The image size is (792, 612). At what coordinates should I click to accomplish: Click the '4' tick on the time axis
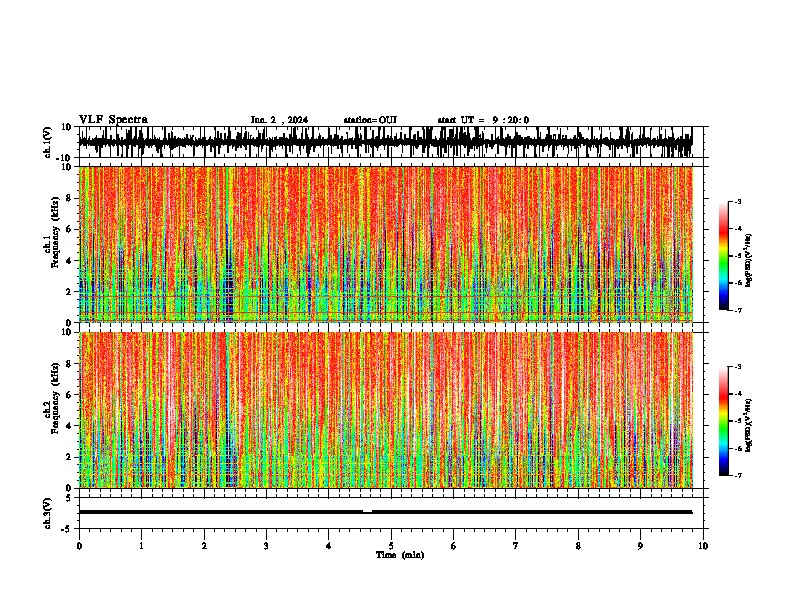(329, 546)
